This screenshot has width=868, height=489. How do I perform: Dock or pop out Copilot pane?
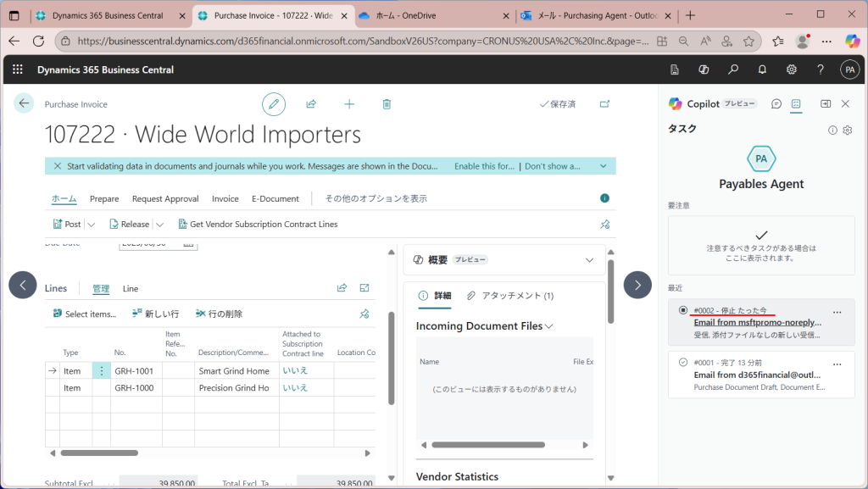click(x=826, y=104)
